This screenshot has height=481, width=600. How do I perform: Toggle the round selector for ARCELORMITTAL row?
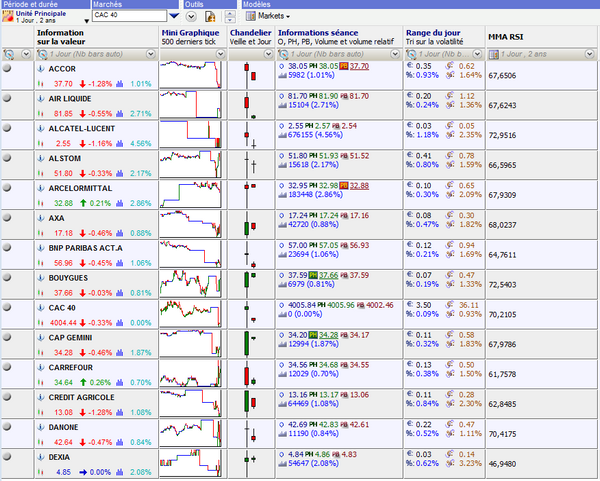point(7,188)
